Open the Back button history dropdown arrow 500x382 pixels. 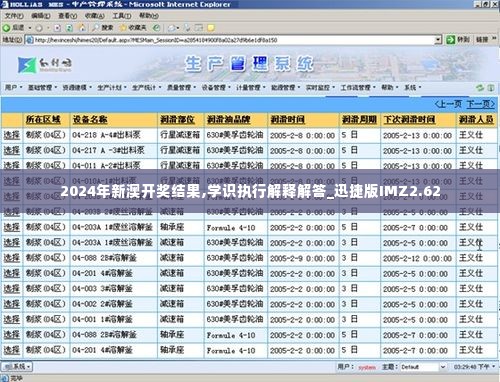coord(30,28)
